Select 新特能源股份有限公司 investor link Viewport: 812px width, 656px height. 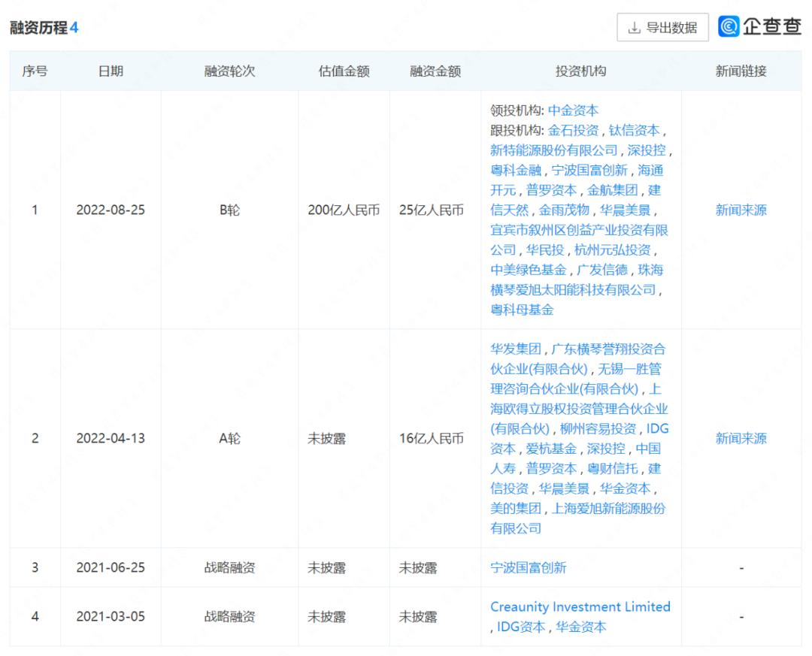point(554,150)
